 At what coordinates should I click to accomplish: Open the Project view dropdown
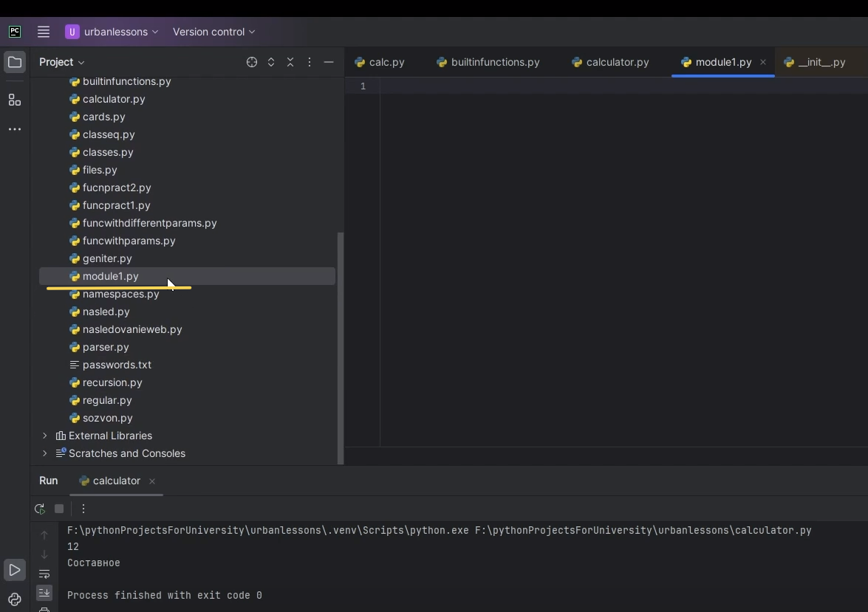61,62
